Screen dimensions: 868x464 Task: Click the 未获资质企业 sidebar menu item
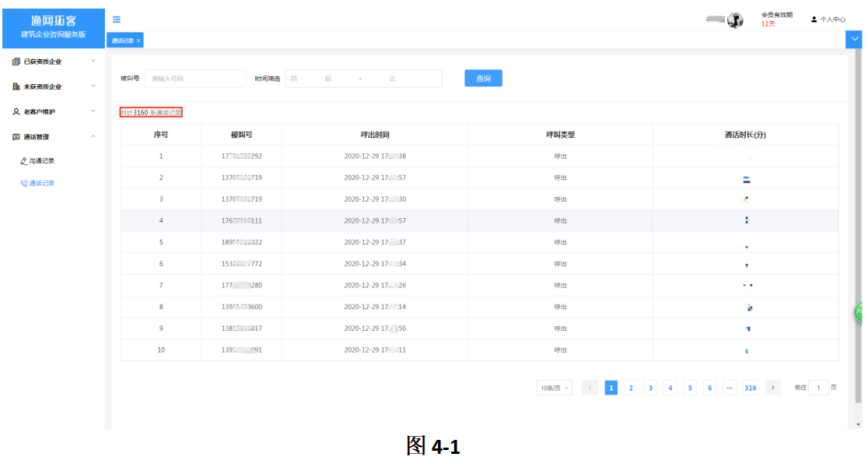(x=43, y=86)
